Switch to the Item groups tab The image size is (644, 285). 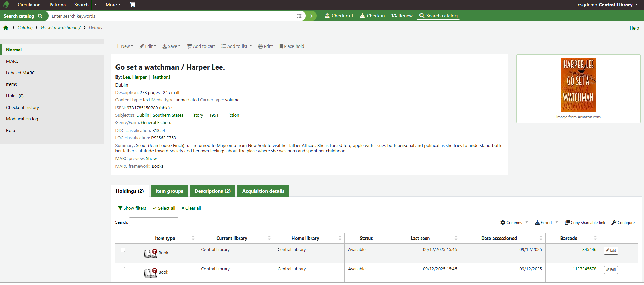tap(169, 191)
